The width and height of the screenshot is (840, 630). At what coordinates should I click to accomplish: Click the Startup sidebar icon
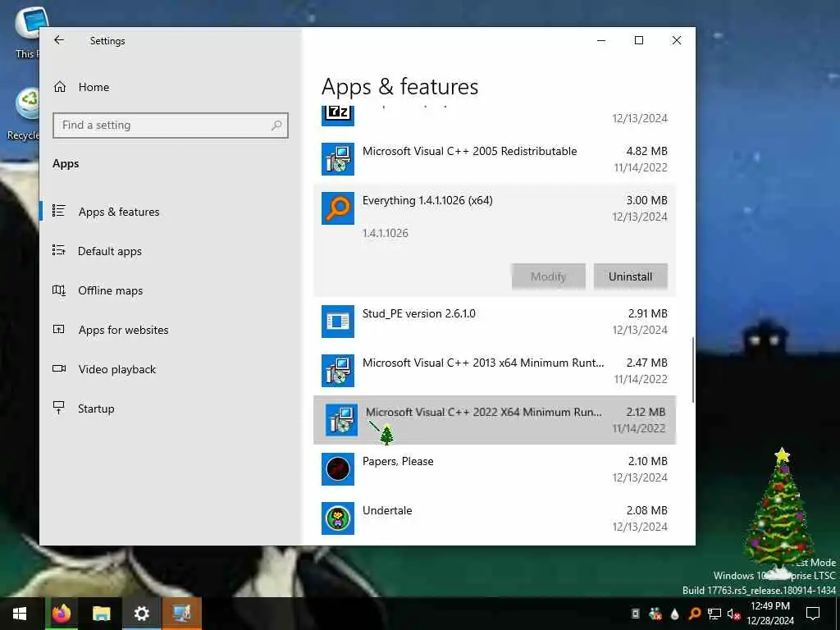point(59,408)
